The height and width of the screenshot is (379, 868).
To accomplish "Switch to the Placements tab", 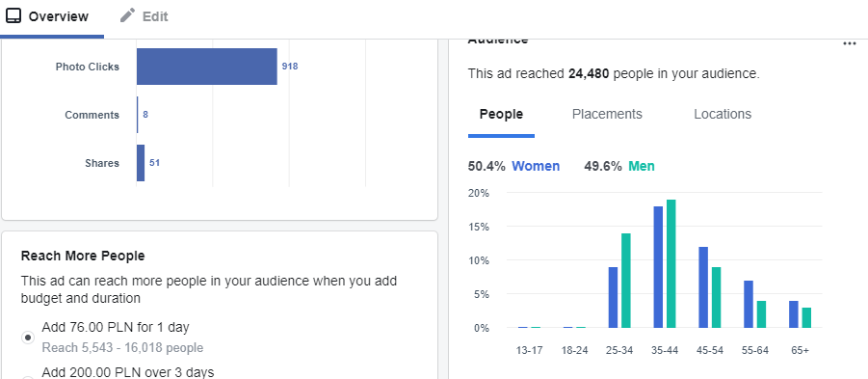I will [607, 114].
